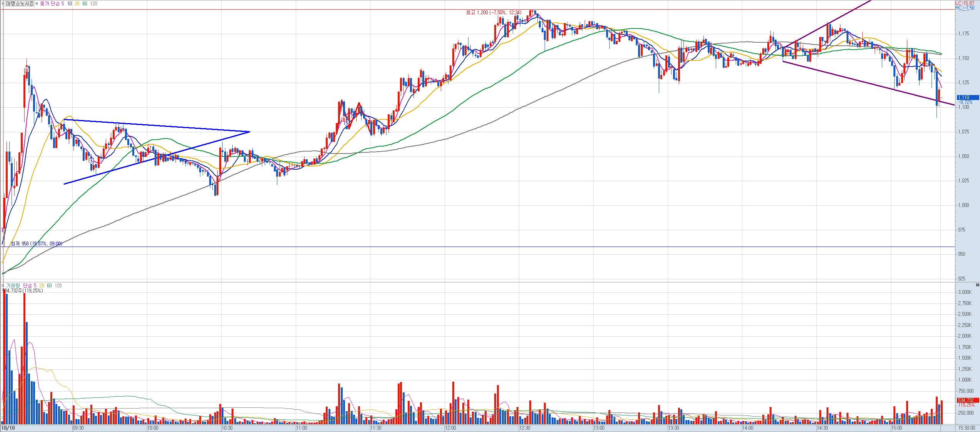Toggle the square beside 거래량 legend
The image size is (980, 432).
coord(3,285)
